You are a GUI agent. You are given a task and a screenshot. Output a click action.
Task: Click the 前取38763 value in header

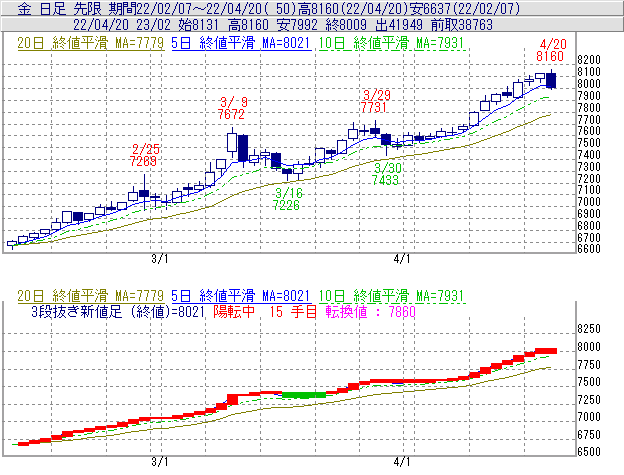[462, 25]
